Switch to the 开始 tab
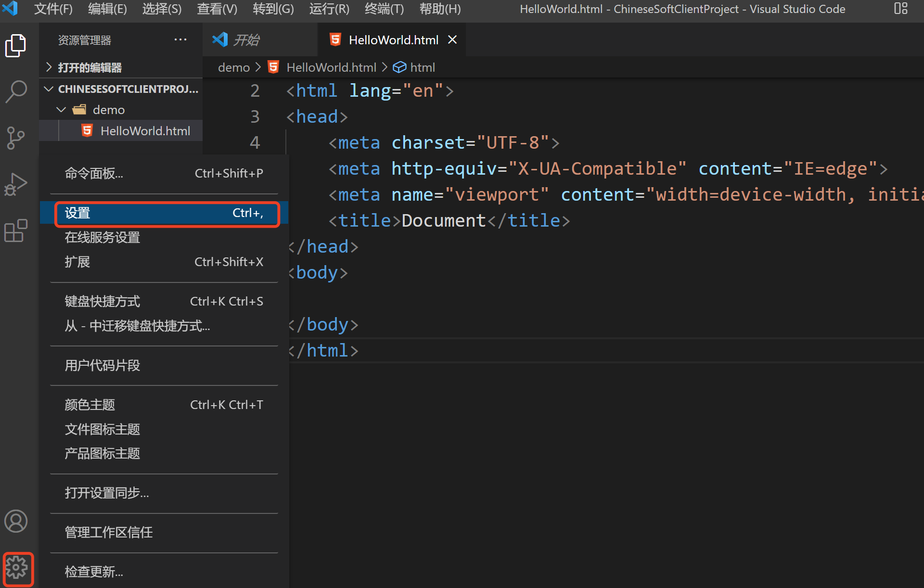The width and height of the screenshot is (924, 588). tap(260, 39)
